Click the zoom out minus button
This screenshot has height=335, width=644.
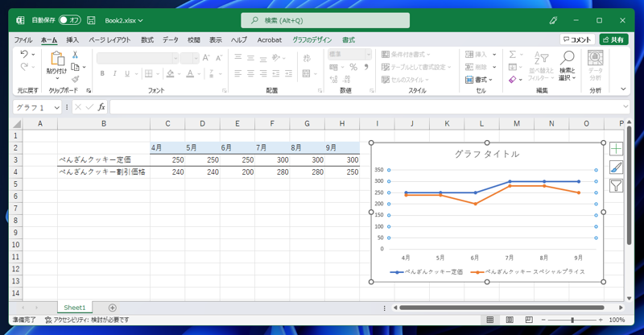point(543,320)
